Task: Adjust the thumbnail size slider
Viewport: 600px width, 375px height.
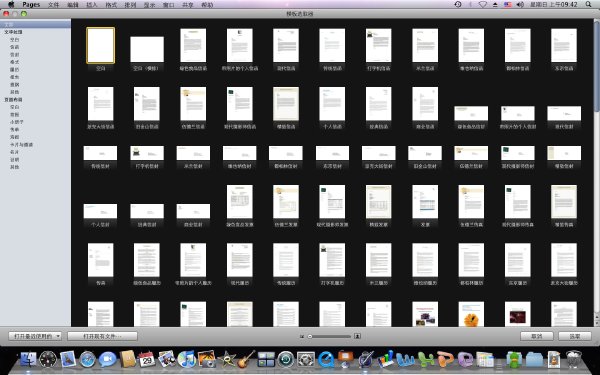Action: coord(329,336)
